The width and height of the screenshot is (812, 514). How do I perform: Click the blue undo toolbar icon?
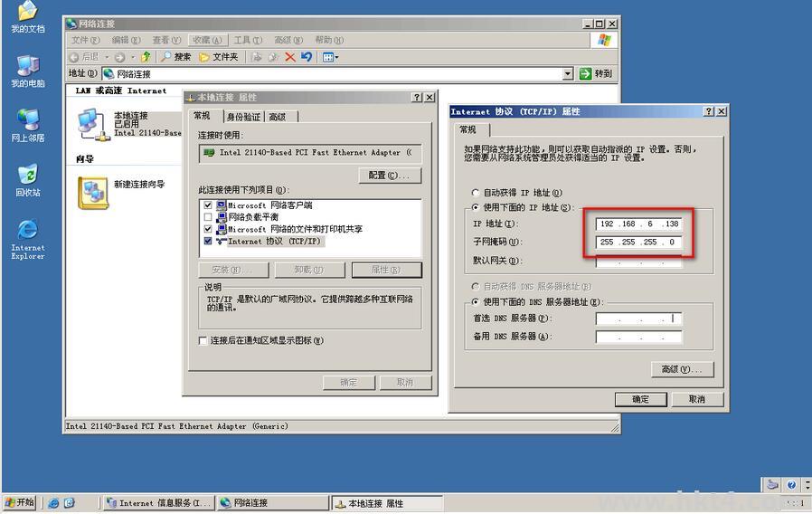point(307,57)
